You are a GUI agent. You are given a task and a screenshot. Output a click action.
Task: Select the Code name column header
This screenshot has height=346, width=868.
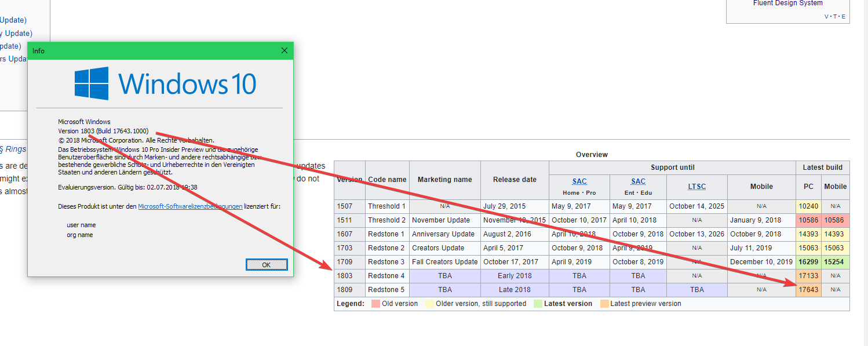[387, 180]
